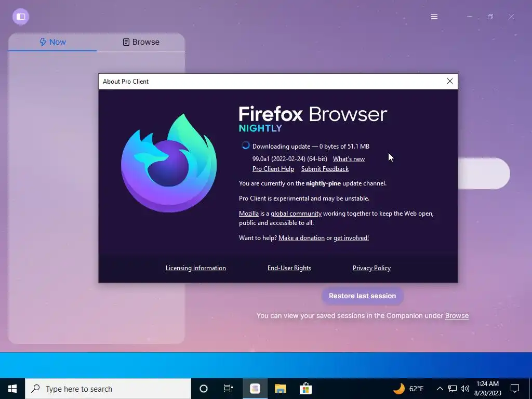Click the taskbar search box

[108, 389]
